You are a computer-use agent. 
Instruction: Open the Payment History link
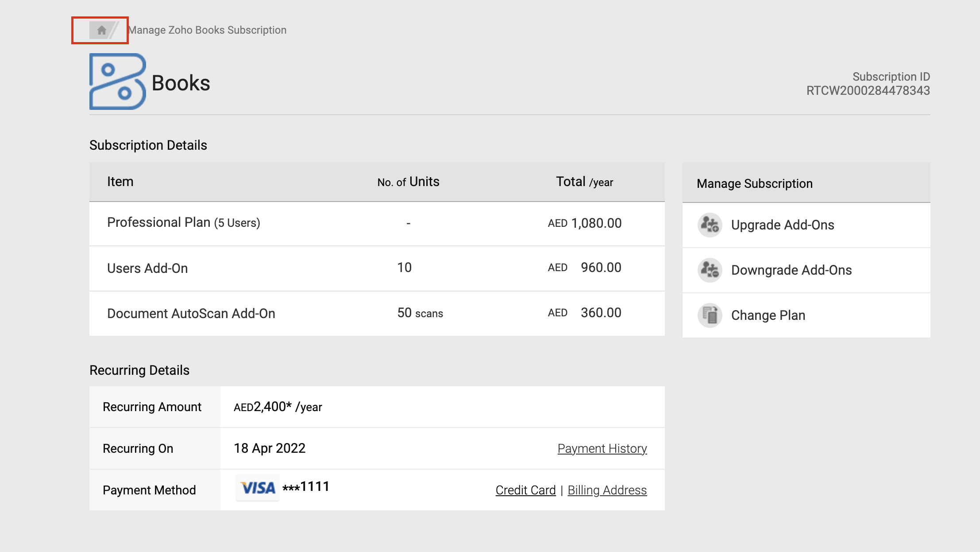coord(602,449)
